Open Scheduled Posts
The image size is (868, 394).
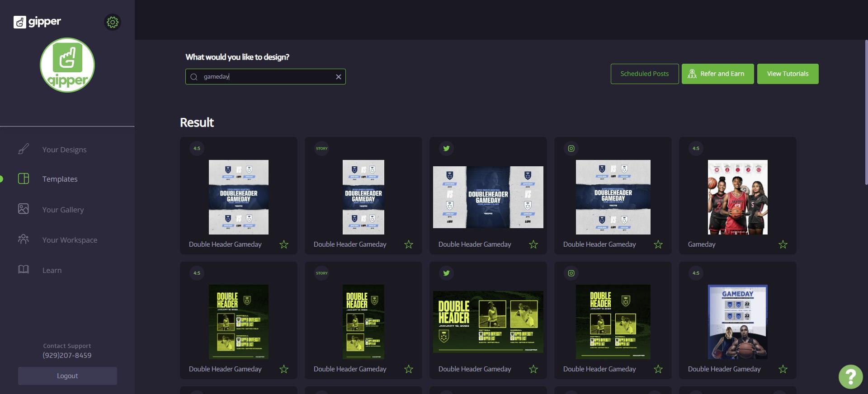click(x=644, y=74)
